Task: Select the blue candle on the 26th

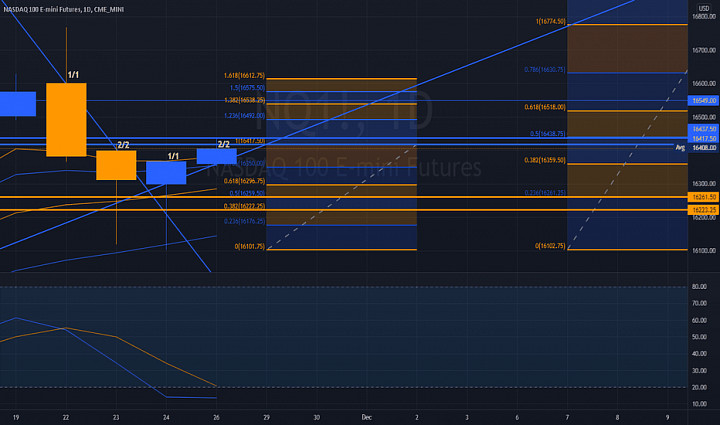Action: point(217,156)
